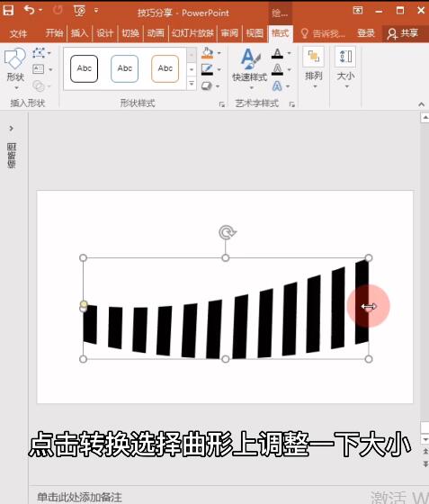Start slideshow from beginning icon

pos(79,11)
